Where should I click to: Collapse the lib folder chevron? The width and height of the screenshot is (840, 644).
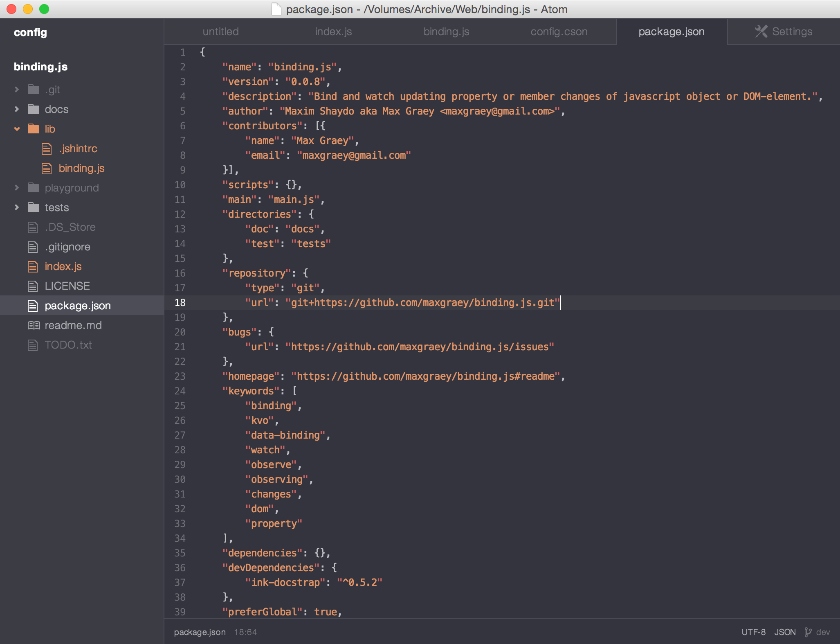coord(17,129)
